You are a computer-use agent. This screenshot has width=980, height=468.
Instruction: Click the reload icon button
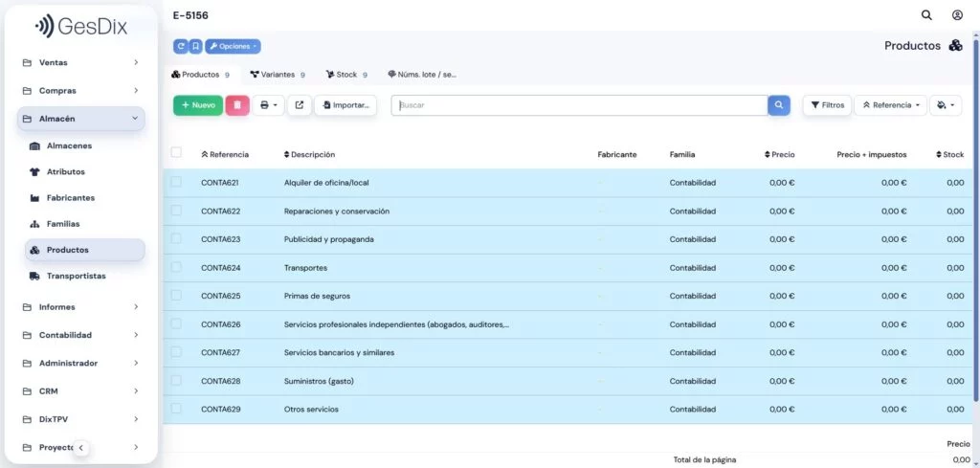181,46
